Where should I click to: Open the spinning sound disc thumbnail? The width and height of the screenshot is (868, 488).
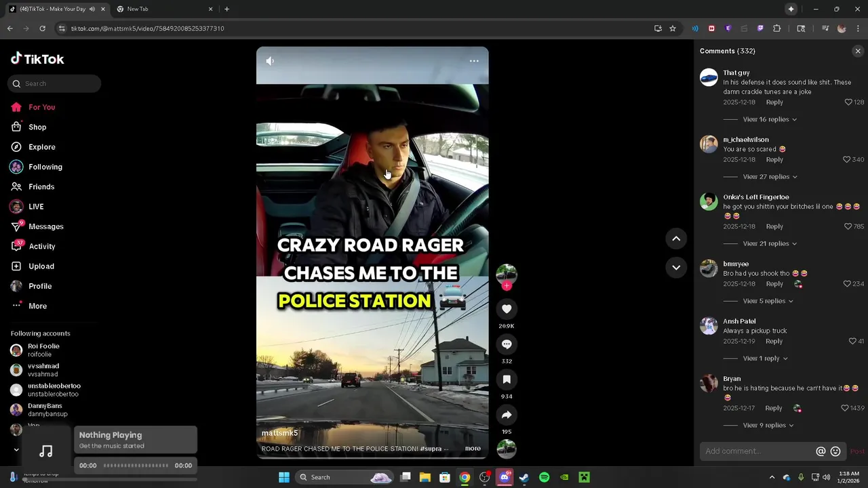507,449
